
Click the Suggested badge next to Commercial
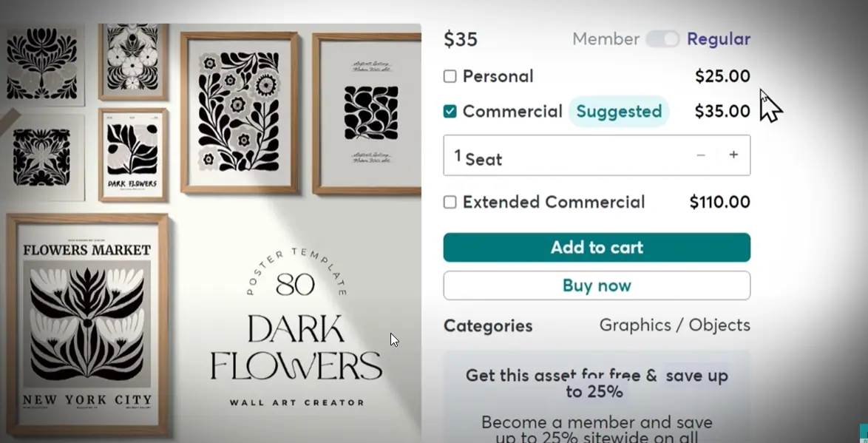619,112
